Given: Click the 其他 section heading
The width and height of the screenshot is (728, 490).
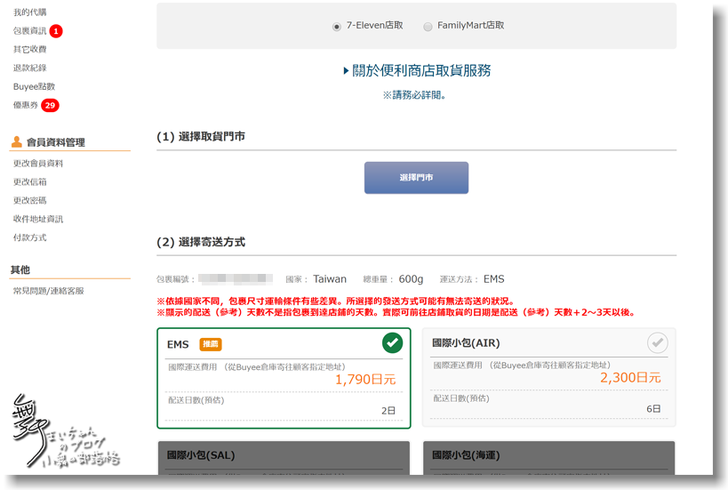Looking at the screenshot, I should coord(20,270).
